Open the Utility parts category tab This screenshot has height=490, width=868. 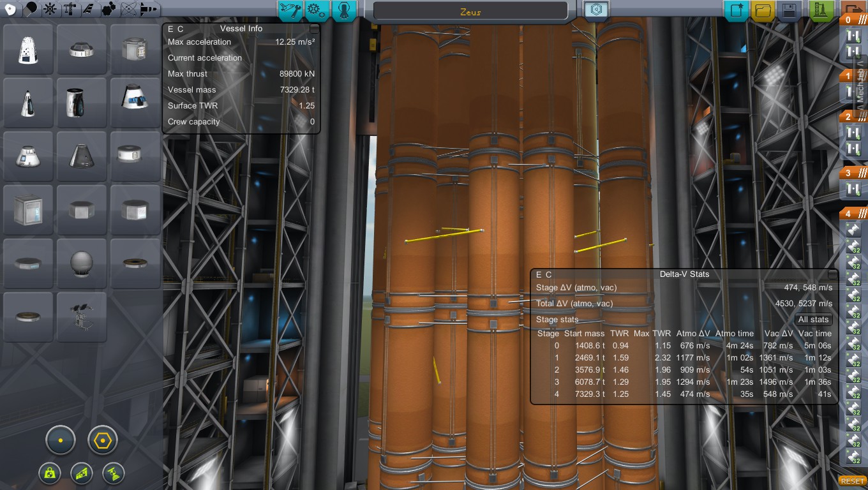[109, 10]
